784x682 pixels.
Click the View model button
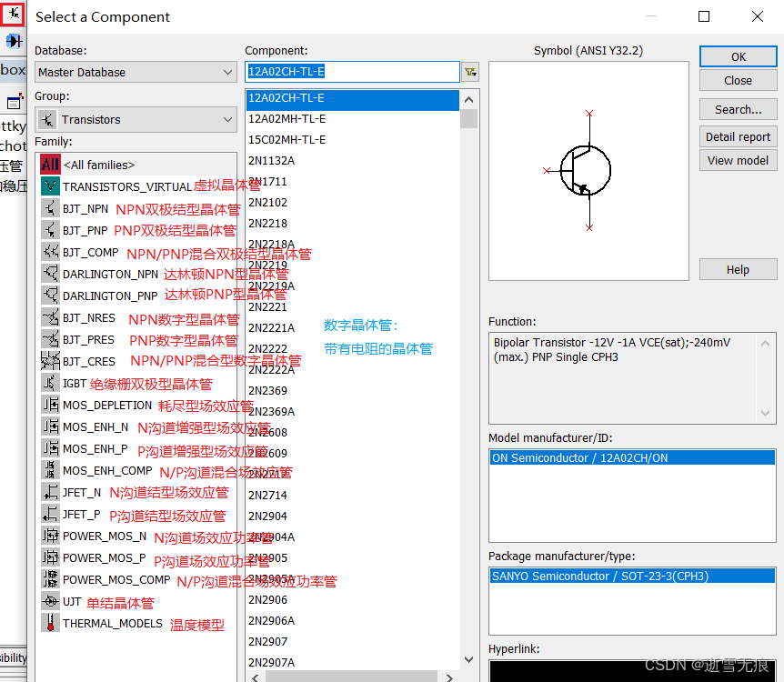(x=738, y=160)
